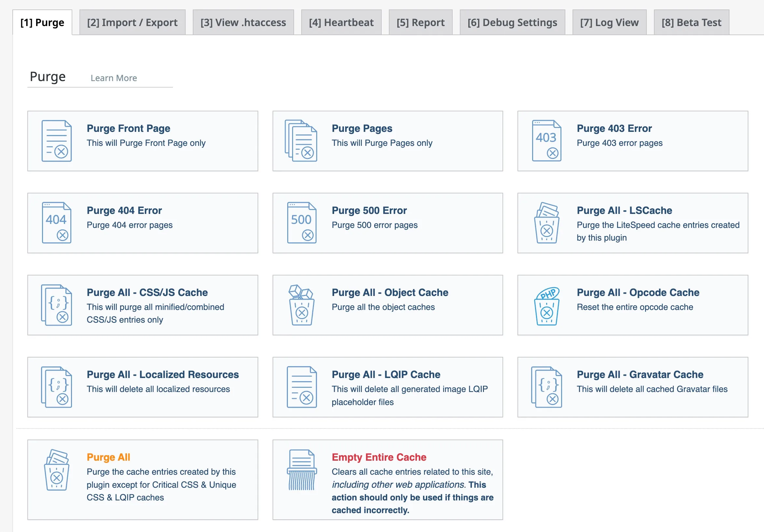Click the "generated image LQIP placeholder files" description
Screen dimensions: 764x532
(x=410, y=395)
